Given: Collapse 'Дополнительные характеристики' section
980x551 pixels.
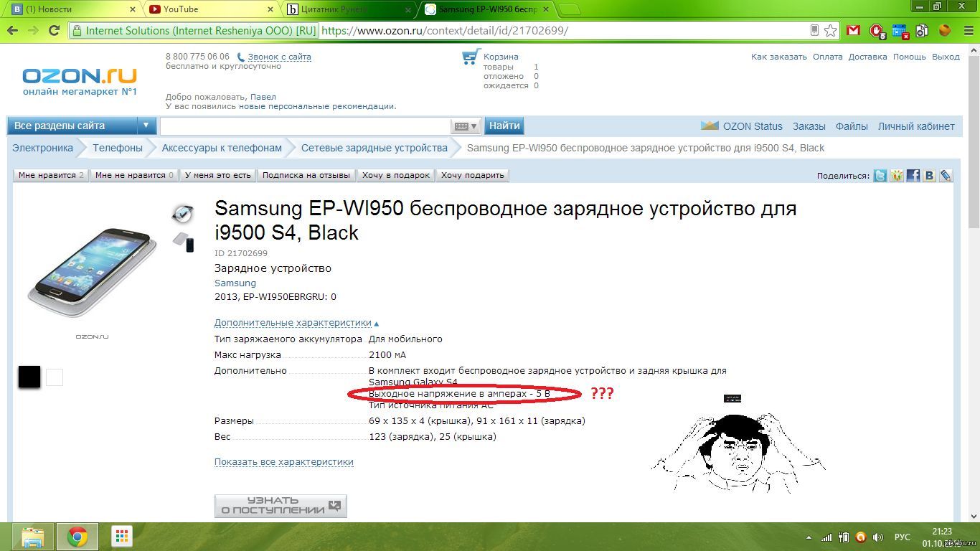Looking at the screenshot, I should pyautogui.click(x=296, y=323).
